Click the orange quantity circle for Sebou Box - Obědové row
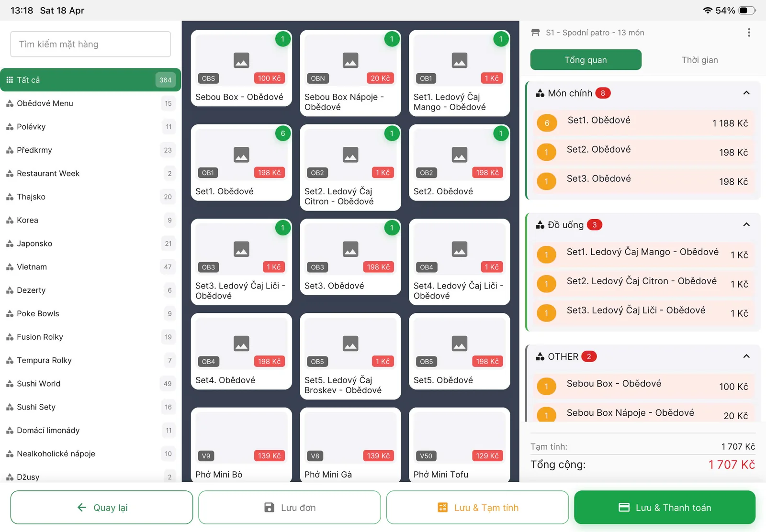Screen dimensions: 766x532 click(x=547, y=387)
